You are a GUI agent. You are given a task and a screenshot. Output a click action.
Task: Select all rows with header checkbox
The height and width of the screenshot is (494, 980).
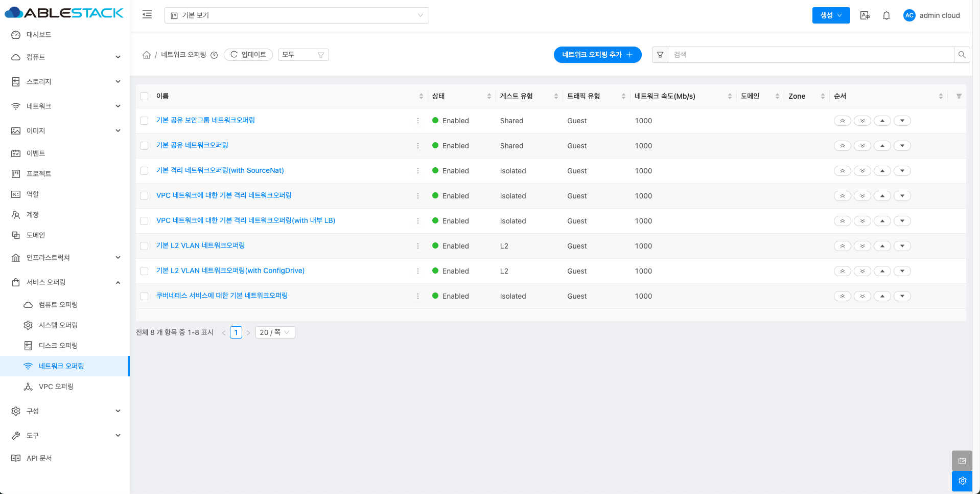[x=144, y=96]
